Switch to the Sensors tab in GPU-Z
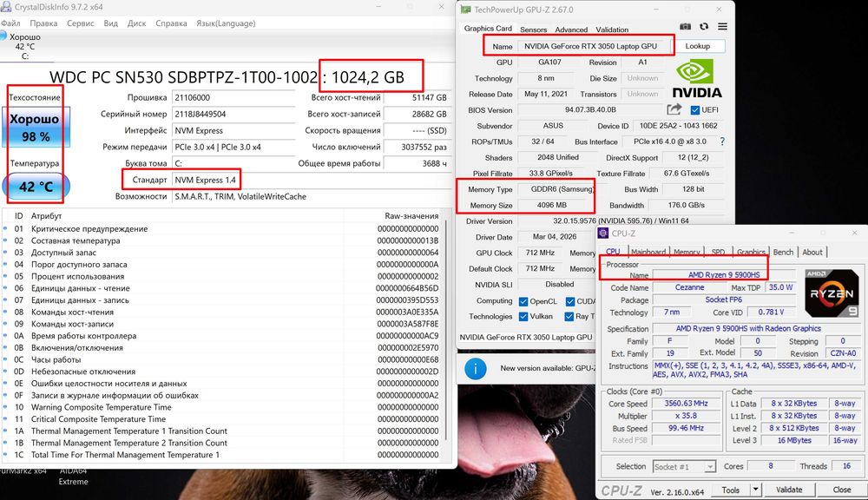The width and height of the screenshot is (868, 500). point(533,30)
